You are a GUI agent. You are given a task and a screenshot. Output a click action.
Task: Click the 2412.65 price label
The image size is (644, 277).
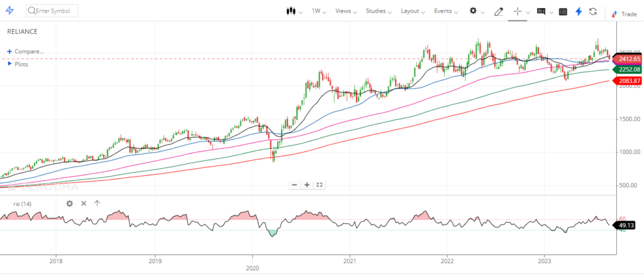pyautogui.click(x=627, y=58)
